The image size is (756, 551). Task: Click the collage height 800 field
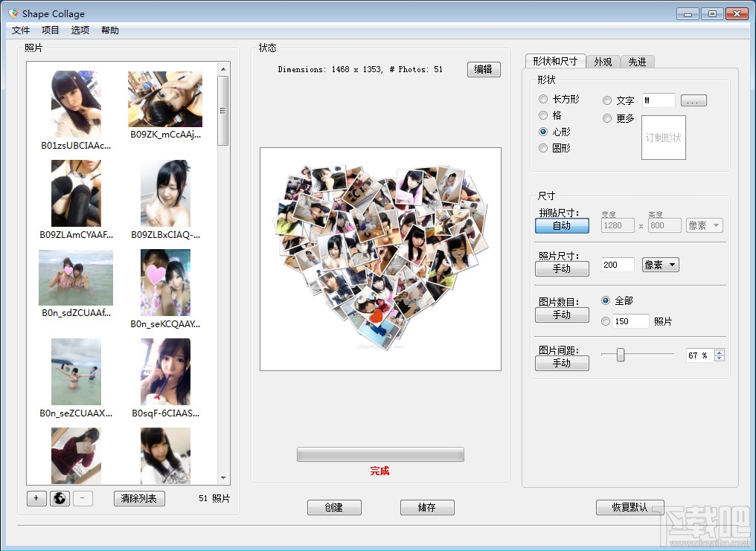664,225
